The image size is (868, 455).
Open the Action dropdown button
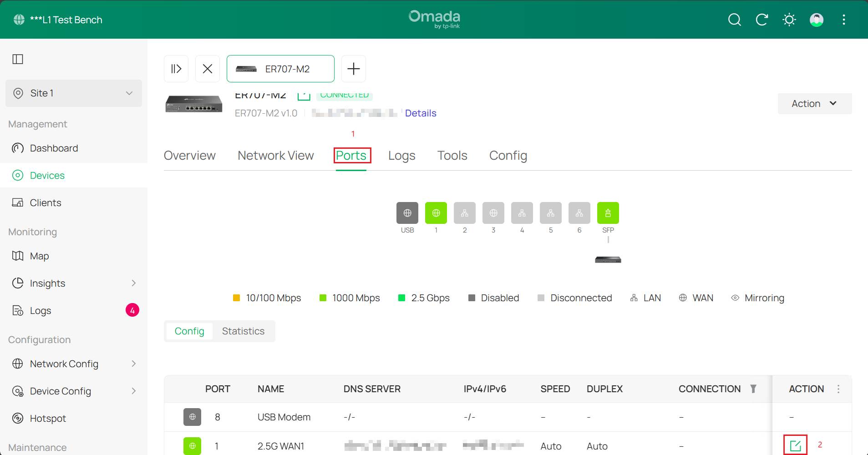tap(815, 104)
